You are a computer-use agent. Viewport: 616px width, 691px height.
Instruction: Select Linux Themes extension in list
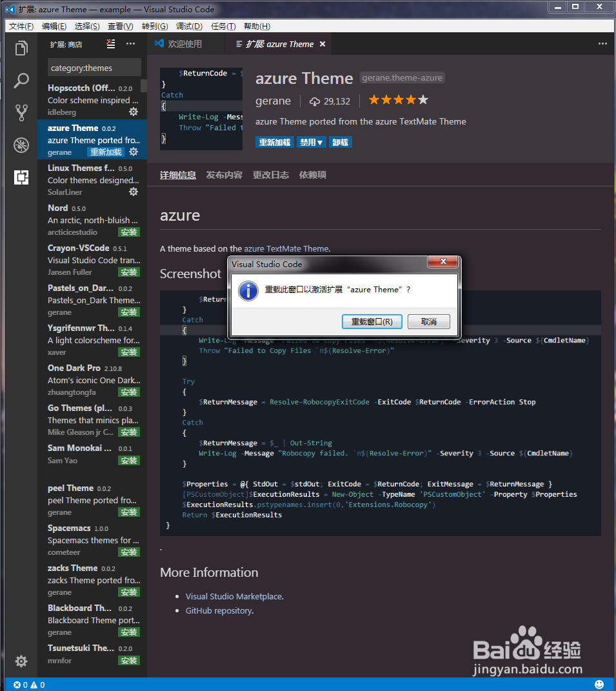coord(92,180)
